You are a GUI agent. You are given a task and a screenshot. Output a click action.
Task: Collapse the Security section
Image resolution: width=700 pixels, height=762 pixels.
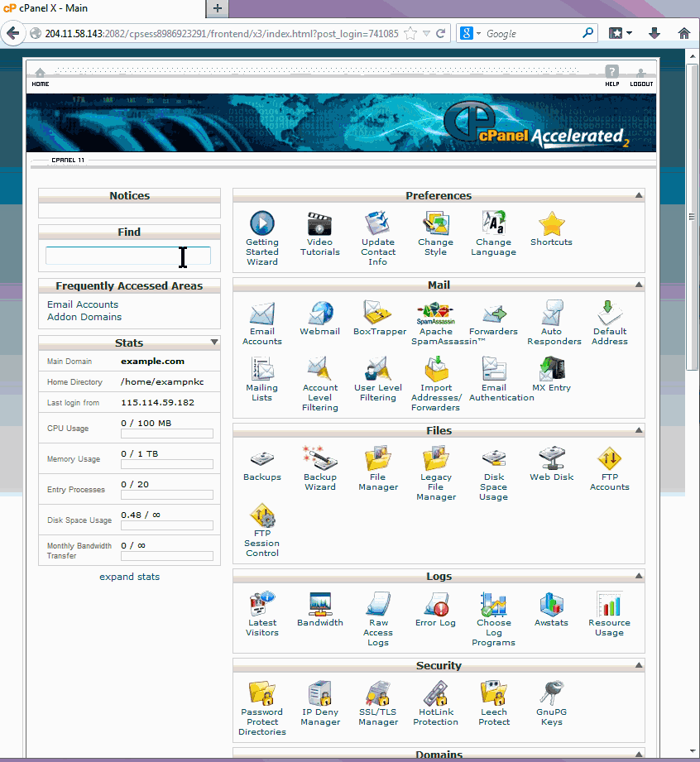(x=638, y=666)
